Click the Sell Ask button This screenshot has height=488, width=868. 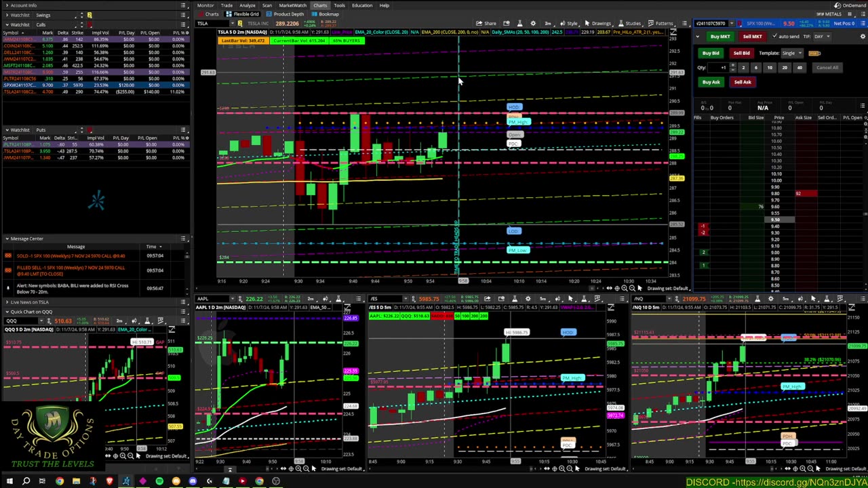tap(743, 82)
